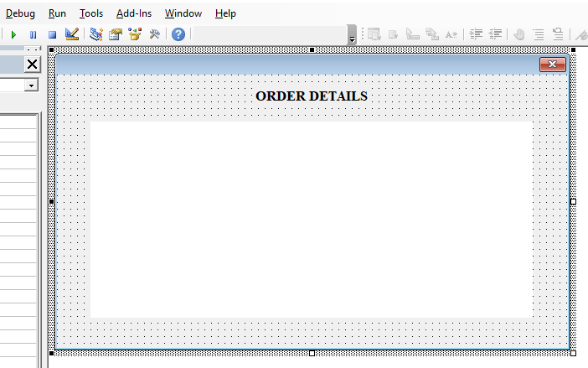Click the Outdent icon
Viewport: 588px width, 368px height.
[x=495, y=34]
